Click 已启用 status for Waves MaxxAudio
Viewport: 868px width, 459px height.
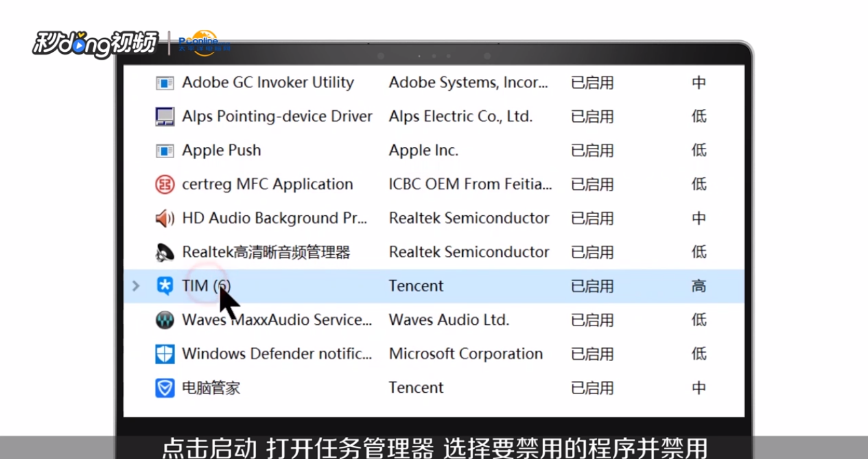(592, 320)
